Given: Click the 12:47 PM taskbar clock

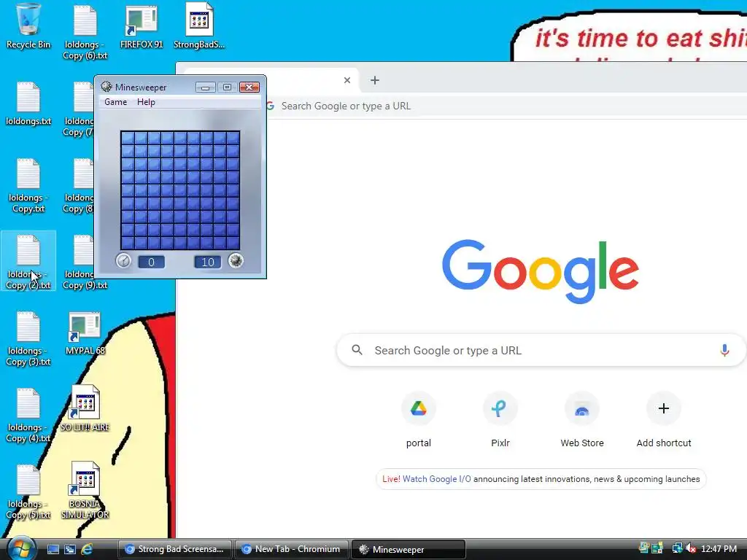Looking at the screenshot, I should [719, 548].
